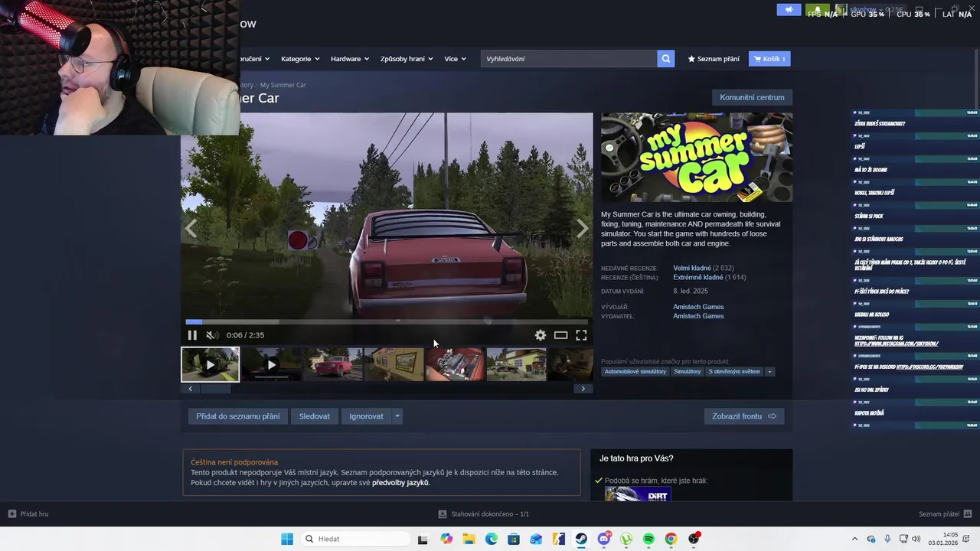Screen dimensions: 980x551
Task: Open the Košík cart button
Action: coord(769,59)
